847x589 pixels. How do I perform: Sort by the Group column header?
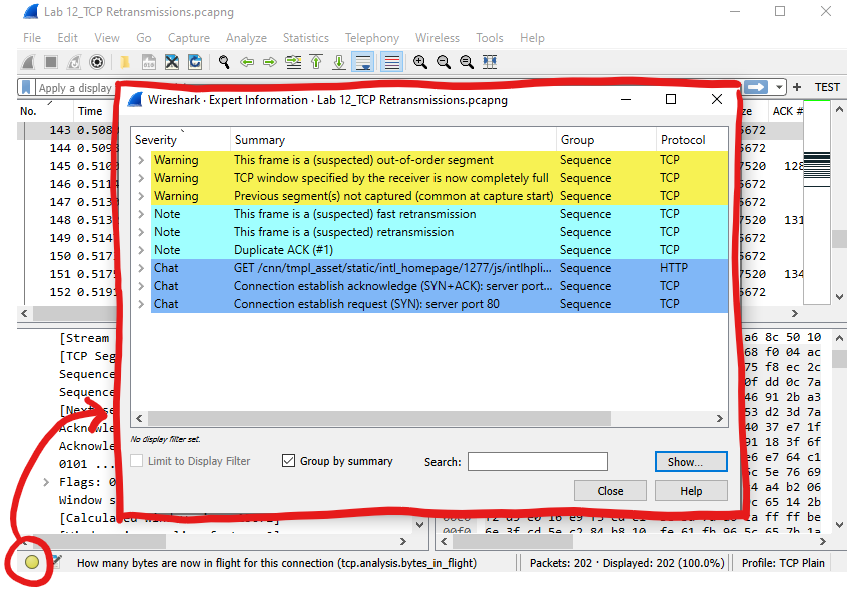(x=606, y=140)
